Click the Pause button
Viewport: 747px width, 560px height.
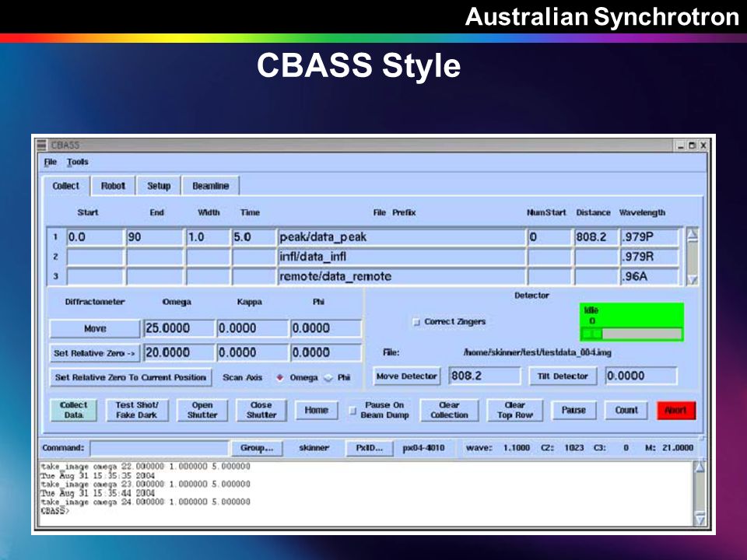point(573,410)
